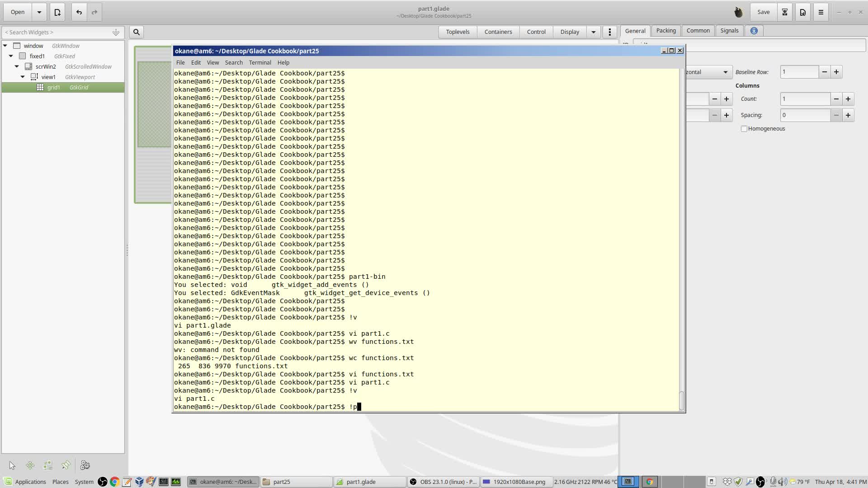This screenshot has height=488, width=868.
Task: Activate the drag-resize move tool
Action: point(30,465)
